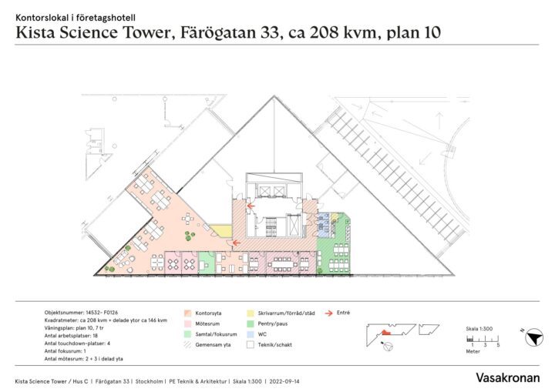Click the "Objektsnummer: 14532- F0126" line
555x392 pixels.
tap(81, 313)
